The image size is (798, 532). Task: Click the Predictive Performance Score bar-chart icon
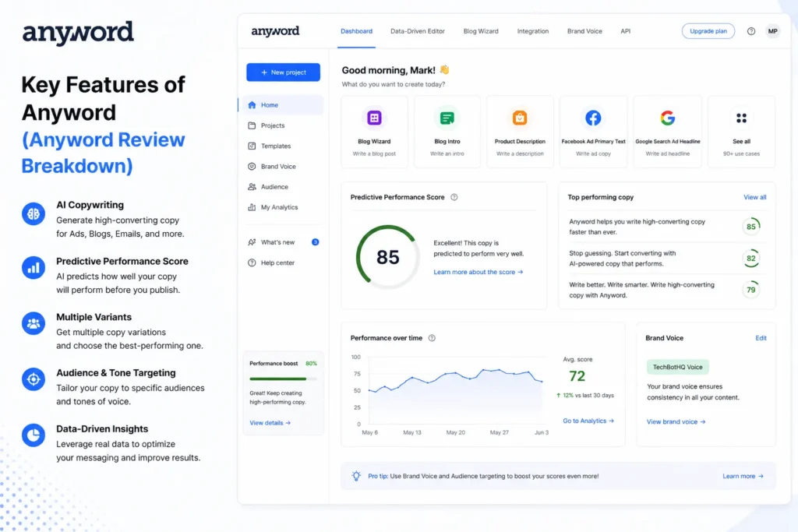33,267
